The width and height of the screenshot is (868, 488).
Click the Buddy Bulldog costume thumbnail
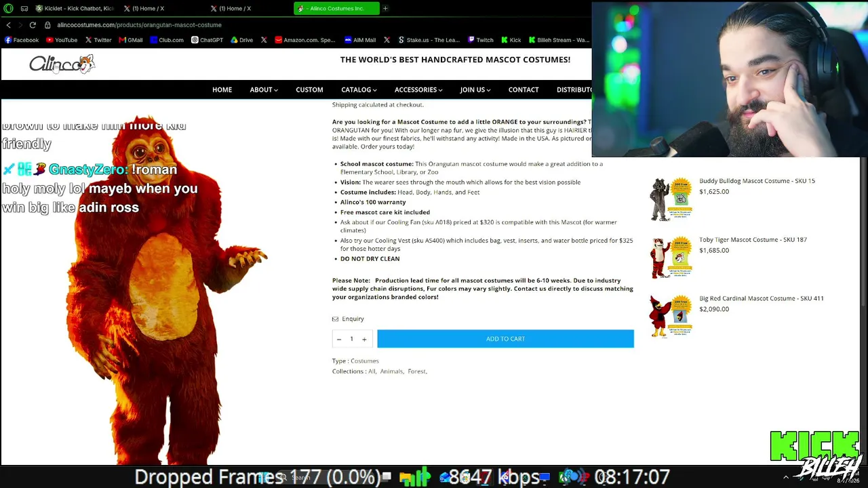click(671, 199)
